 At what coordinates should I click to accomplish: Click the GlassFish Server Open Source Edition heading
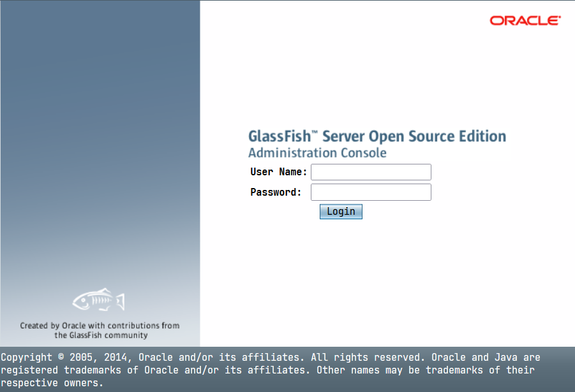(x=378, y=136)
